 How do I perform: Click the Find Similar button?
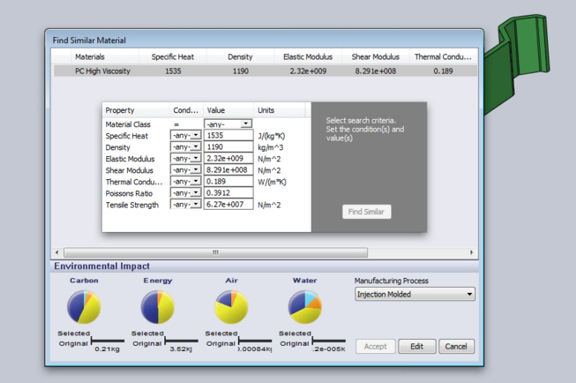366,212
